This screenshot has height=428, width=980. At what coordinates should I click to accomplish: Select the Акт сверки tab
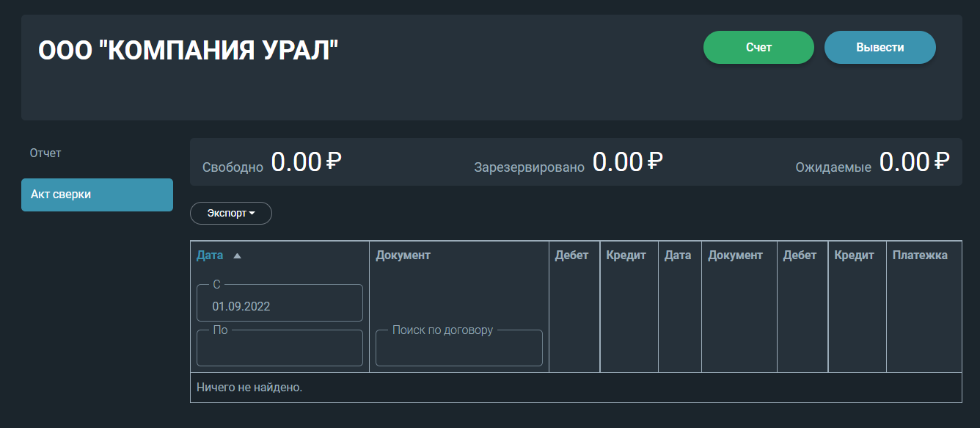tap(97, 195)
